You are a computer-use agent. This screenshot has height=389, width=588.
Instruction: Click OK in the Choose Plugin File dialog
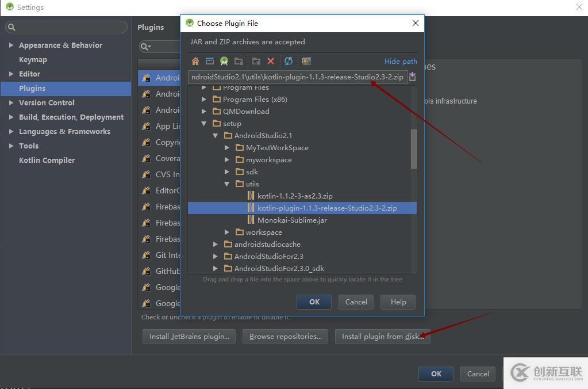314,302
